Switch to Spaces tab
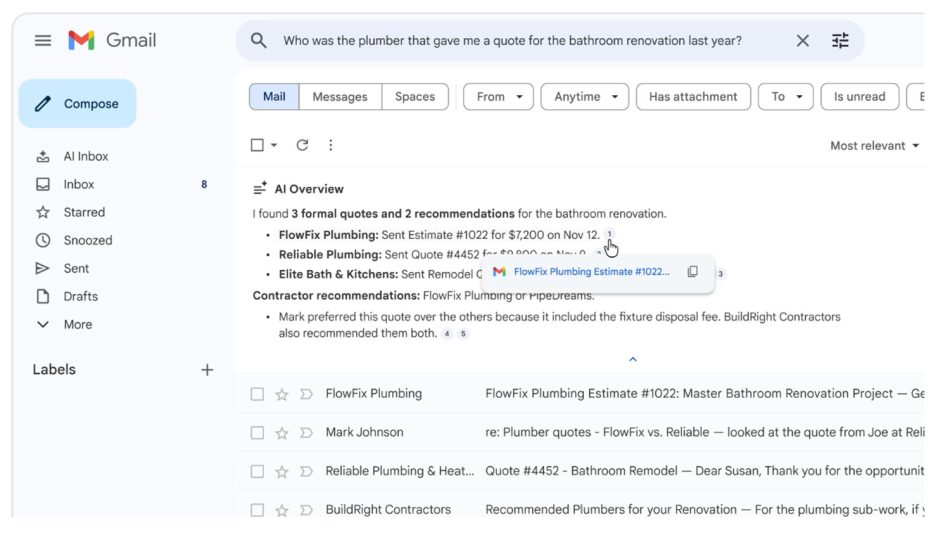Viewport: 950px width, 535px height. [x=415, y=97]
